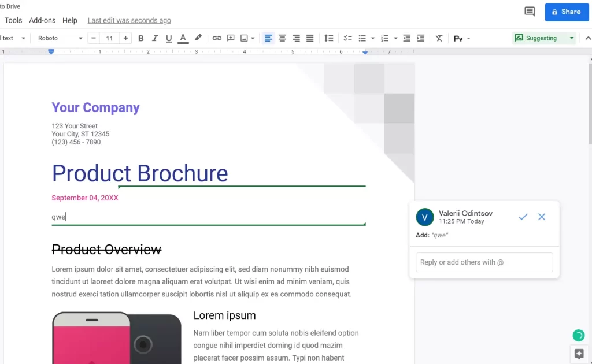Accept the 'qwe' suggestion with the checkmark

click(x=523, y=217)
